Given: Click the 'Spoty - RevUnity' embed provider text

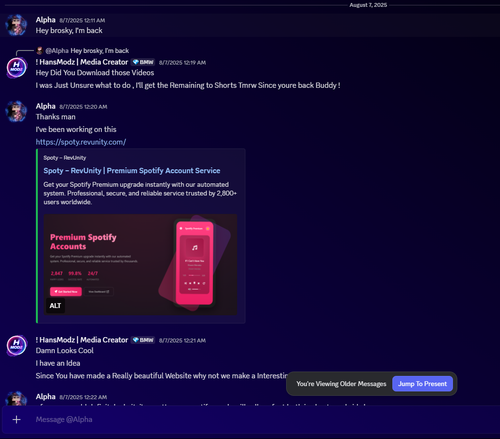Looking at the screenshot, I should coord(65,158).
